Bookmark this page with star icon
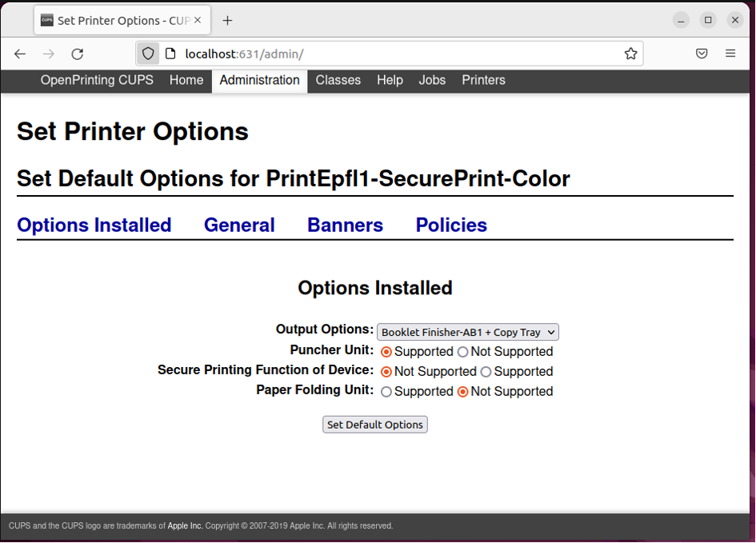The image size is (756, 543). tap(630, 54)
